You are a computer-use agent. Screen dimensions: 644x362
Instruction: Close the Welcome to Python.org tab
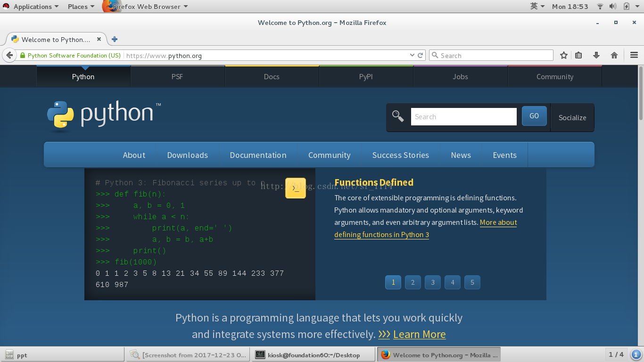[x=99, y=39]
